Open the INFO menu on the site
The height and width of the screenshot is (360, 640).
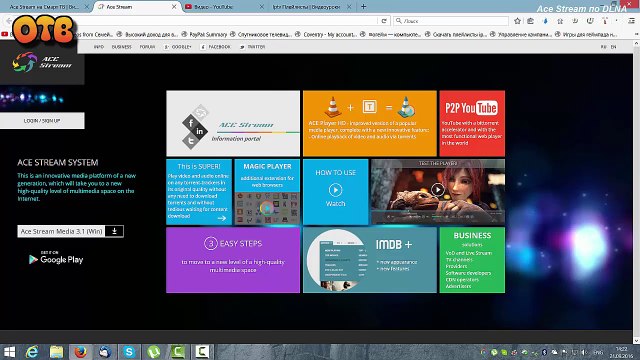99,47
